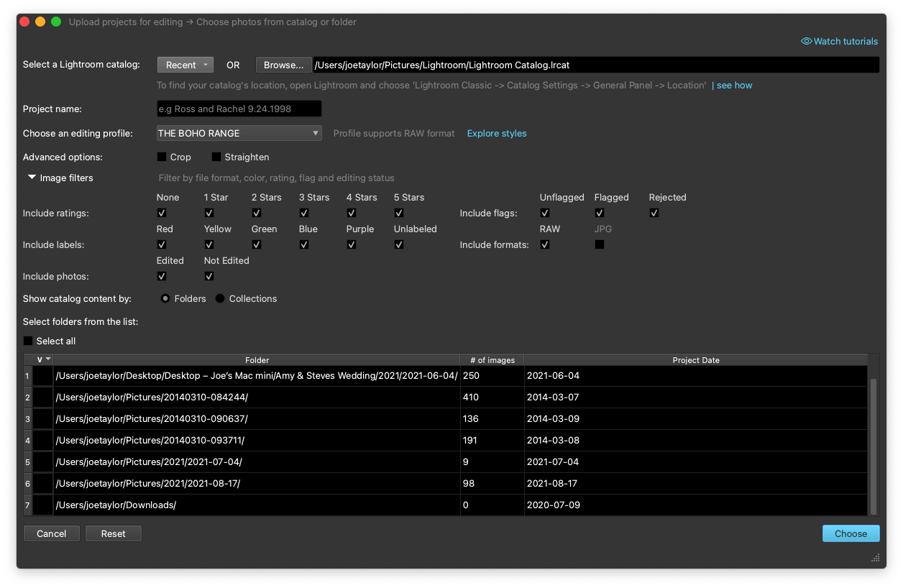Image resolution: width=903 pixels, height=588 pixels.
Task: Disable the Rejected flag filter
Action: pos(654,213)
